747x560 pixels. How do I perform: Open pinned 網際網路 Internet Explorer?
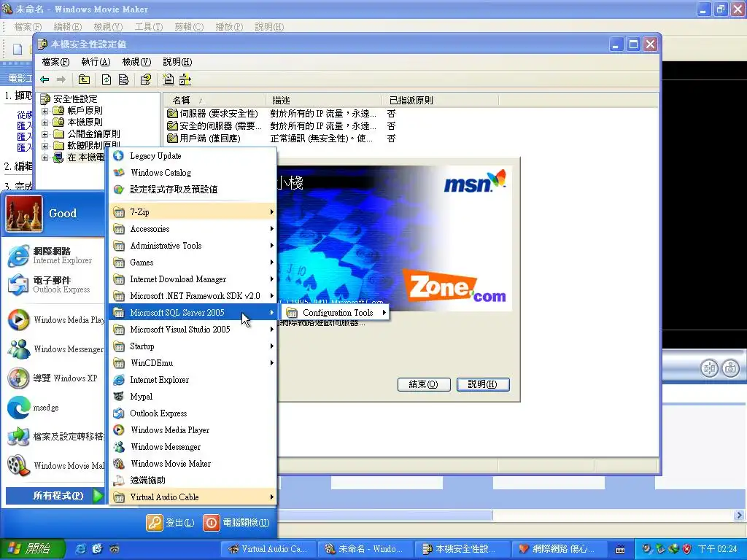click(x=54, y=256)
